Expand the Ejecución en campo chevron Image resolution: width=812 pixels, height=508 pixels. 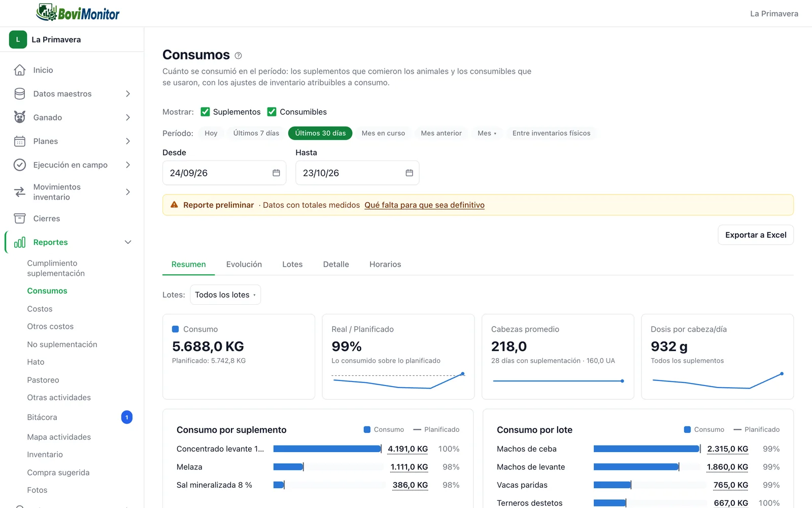point(128,165)
